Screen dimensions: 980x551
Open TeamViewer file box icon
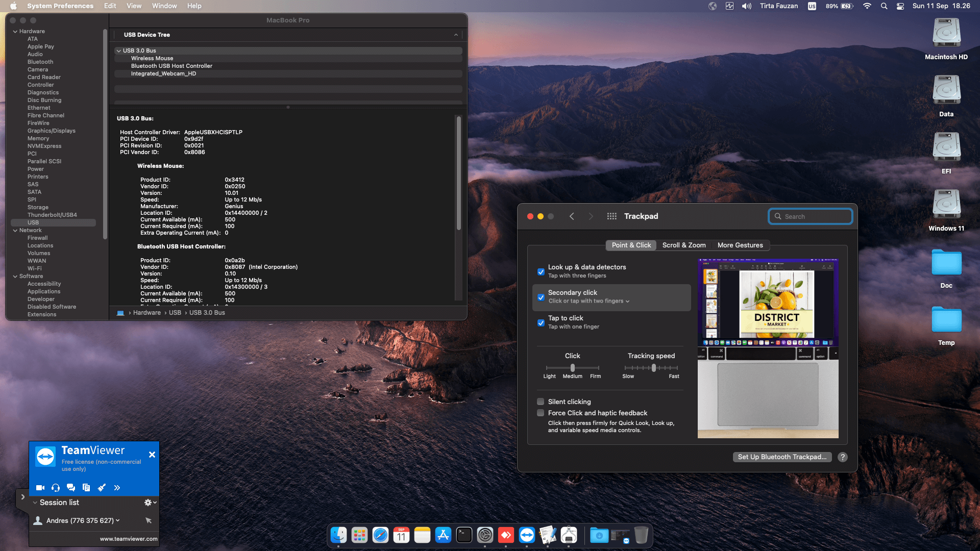pos(86,488)
